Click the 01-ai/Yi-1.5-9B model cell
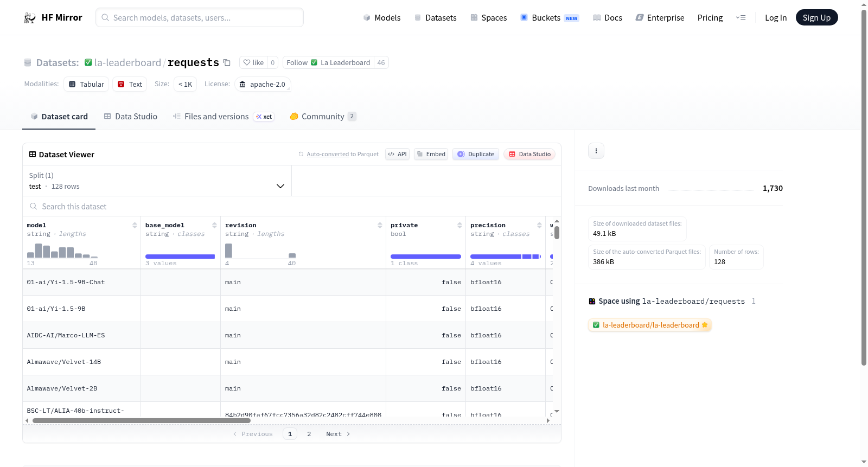This screenshot has width=868, height=467. pyautogui.click(x=82, y=309)
